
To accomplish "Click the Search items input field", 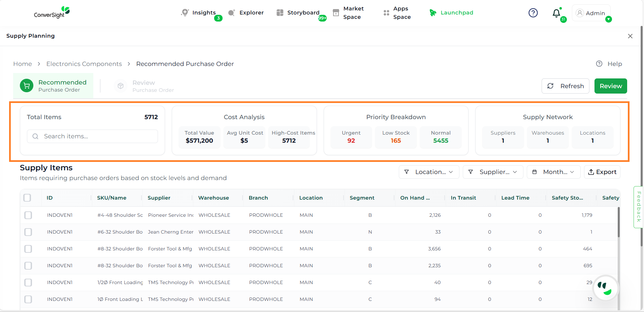I will tap(98, 136).
